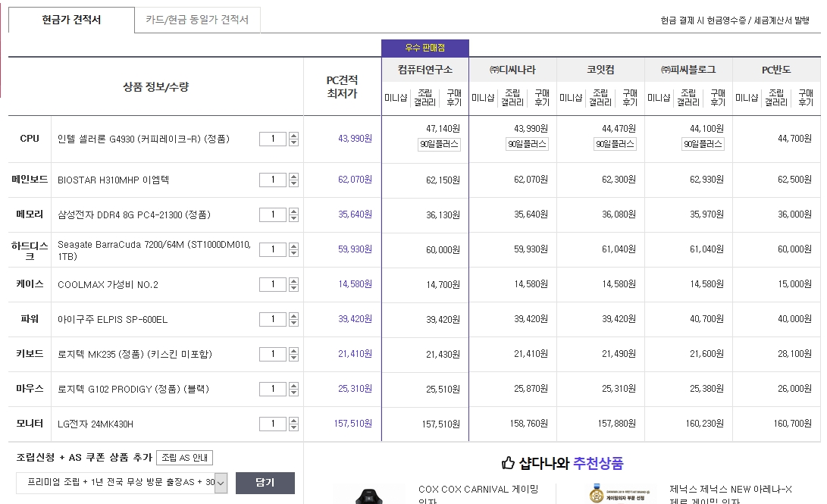Decrease quantity for the 파워 row
827x504 pixels.
(294, 323)
